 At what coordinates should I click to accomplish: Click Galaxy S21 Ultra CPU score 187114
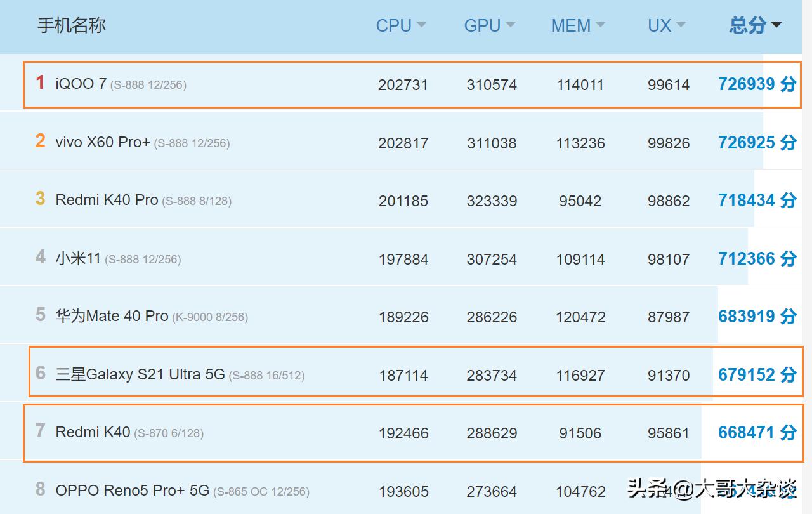click(403, 375)
